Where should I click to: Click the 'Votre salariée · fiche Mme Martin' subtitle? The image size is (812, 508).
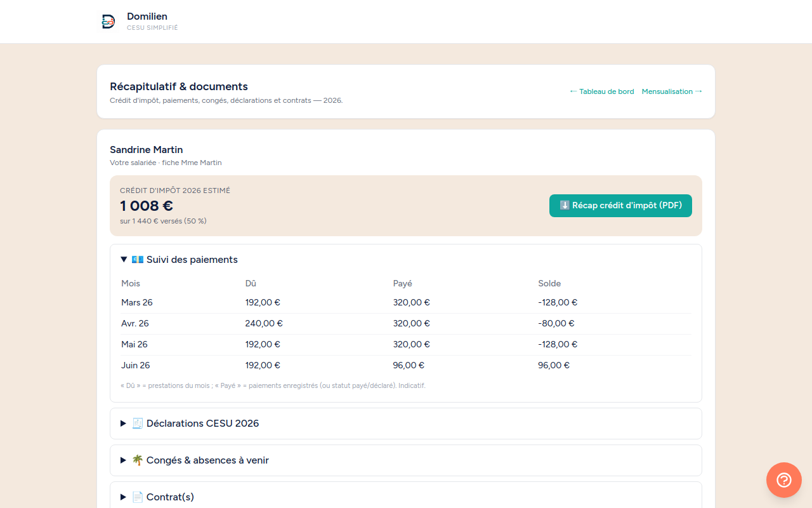pyautogui.click(x=166, y=163)
